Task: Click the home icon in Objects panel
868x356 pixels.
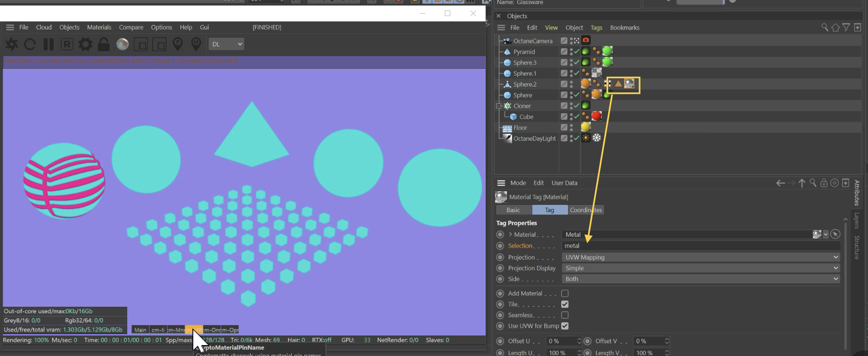Action: point(835,28)
